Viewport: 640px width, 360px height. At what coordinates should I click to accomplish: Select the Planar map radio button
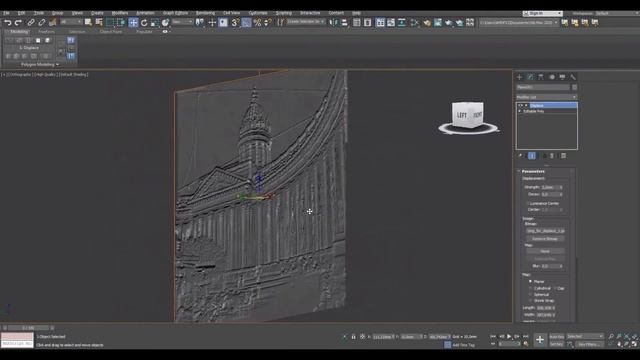[x=531, y=282]
